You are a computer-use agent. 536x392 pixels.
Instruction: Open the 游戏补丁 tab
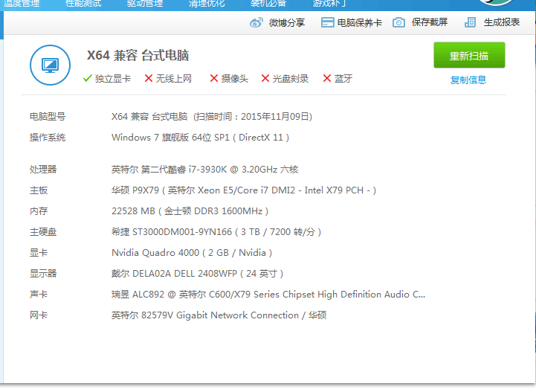330,4
